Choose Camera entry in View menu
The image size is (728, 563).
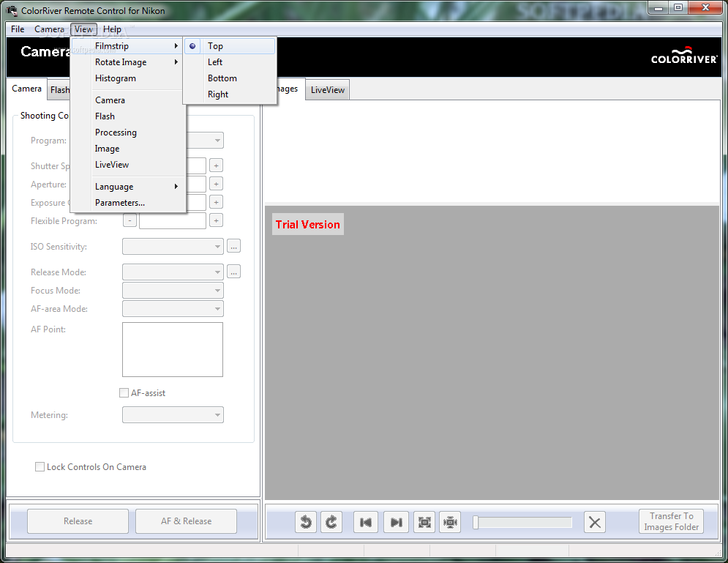(x=128, y=100)
